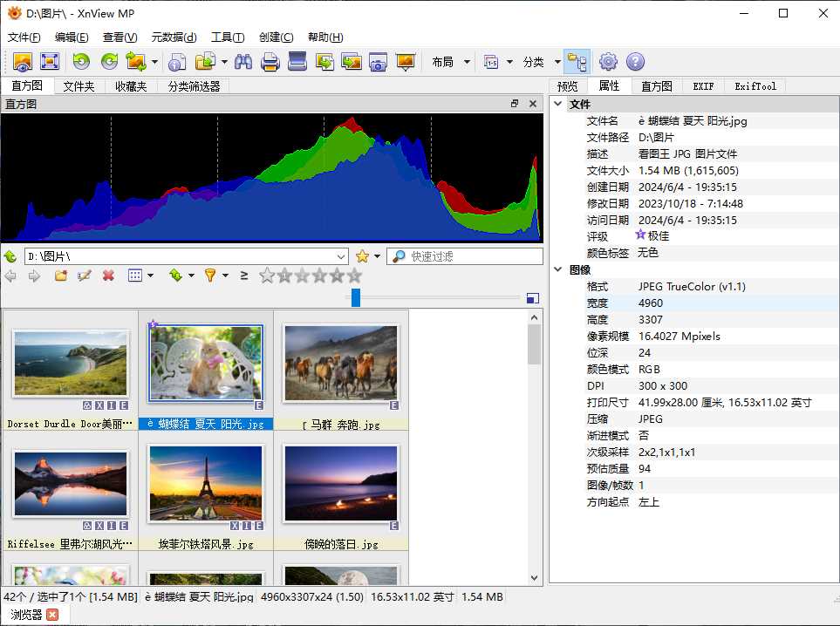840x626 pixels.
Task: Click the blue help question mark icon
Action: coord(635,62)
